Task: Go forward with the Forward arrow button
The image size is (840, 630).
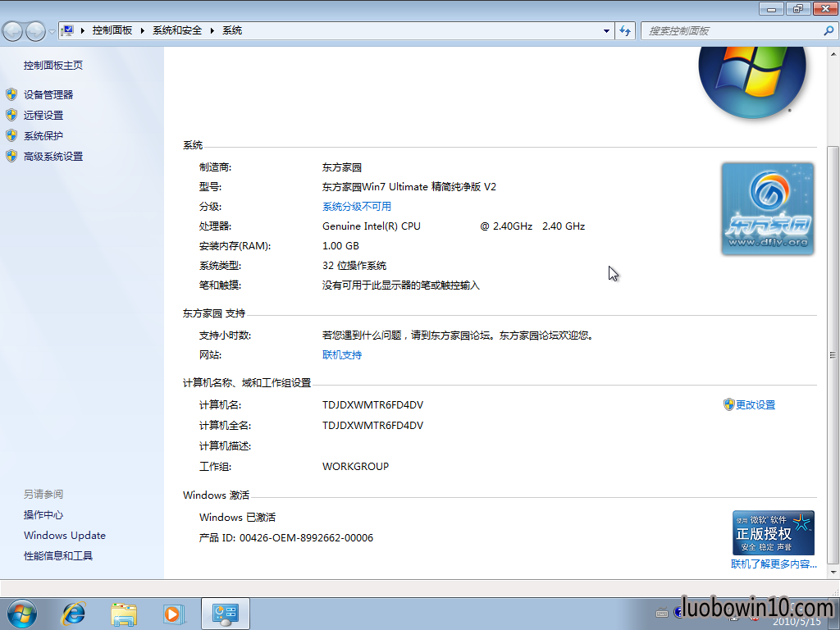Action: click(35, 31)
